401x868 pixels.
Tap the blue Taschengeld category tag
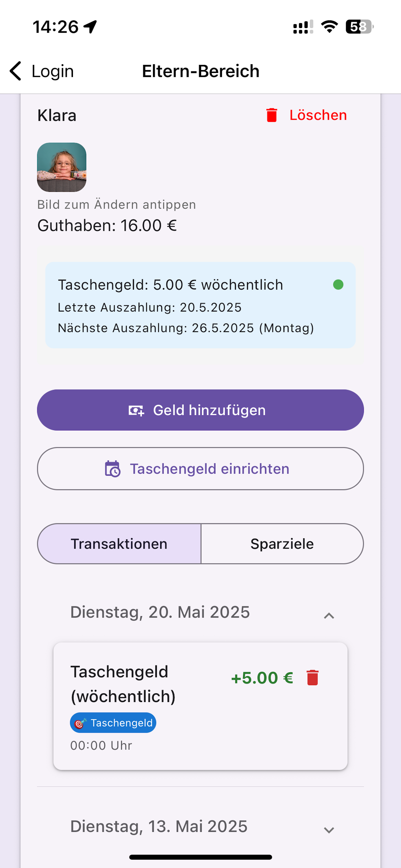point(113,723)
